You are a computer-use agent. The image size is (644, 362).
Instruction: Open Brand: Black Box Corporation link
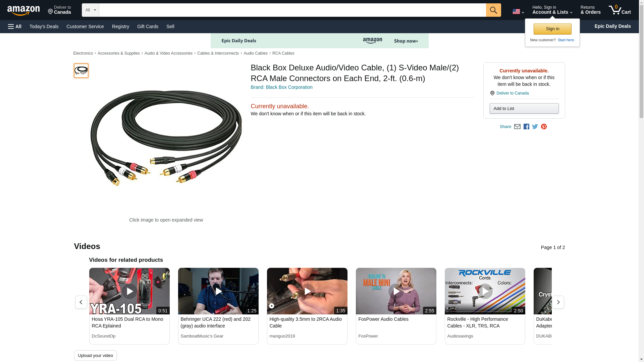click(x=281, y=87)
